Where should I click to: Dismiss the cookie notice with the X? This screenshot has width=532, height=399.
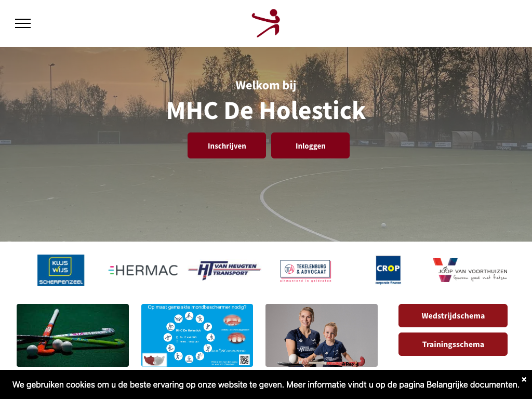(x=524, y=379)
